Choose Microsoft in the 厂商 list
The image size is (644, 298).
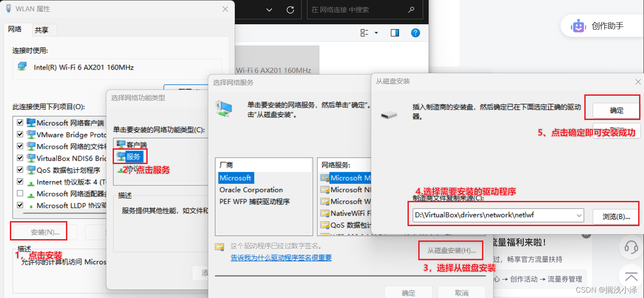click(235, 178)
